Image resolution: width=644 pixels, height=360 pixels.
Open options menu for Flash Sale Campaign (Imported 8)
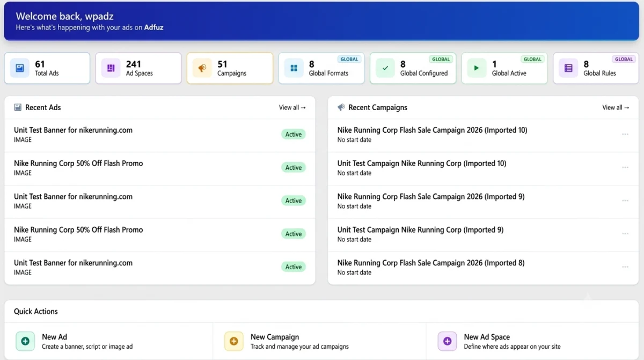[x=625, y=267]
